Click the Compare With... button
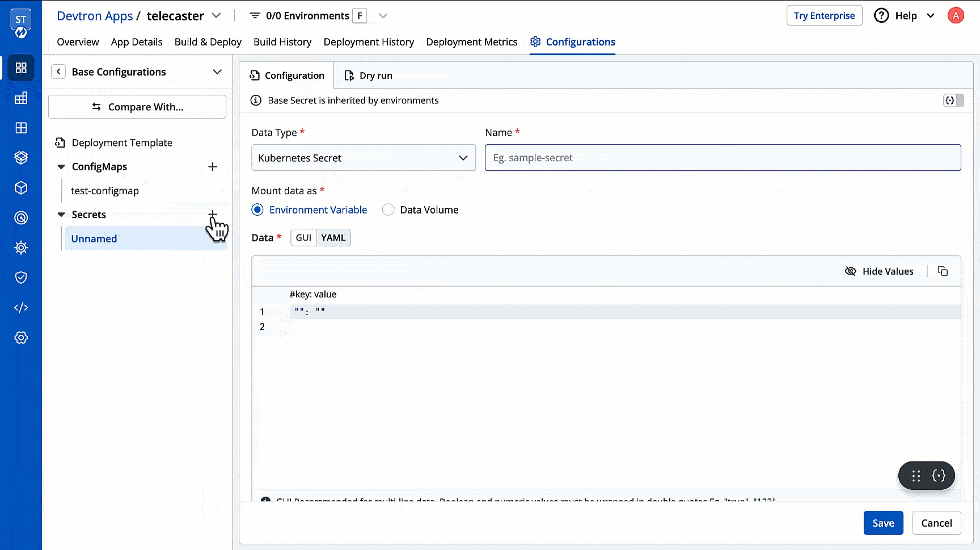980x550 pixels. 137,107
